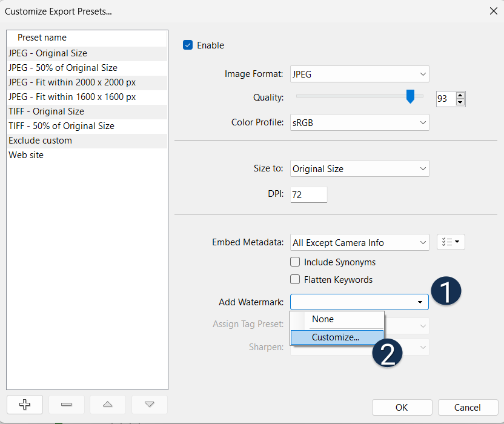Choose Customize... in the watermark list
The image size is (504, 424).
click(x=336, y=337)
